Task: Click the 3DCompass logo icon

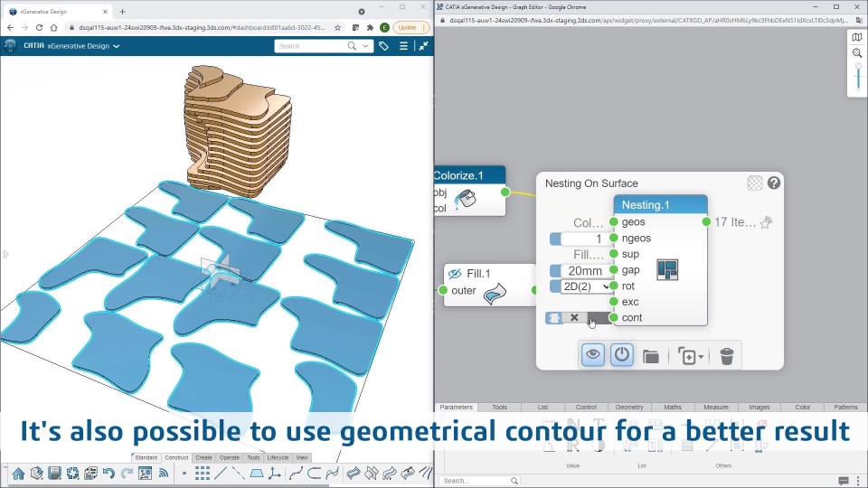Action: tap(10, 46)
